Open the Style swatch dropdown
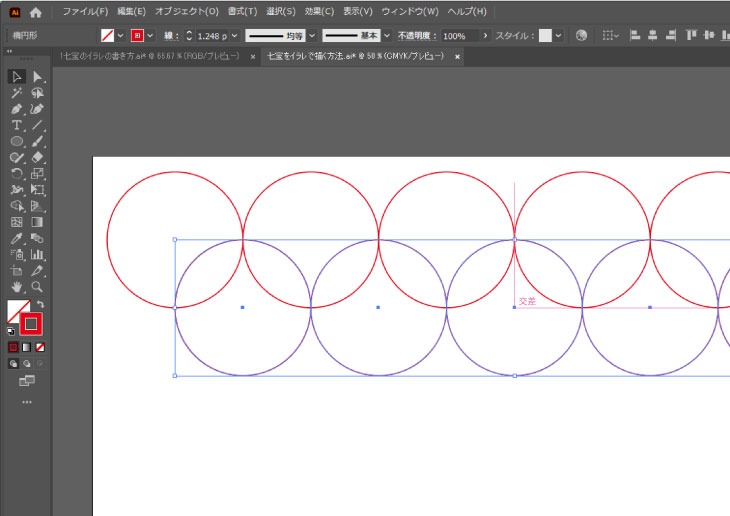 point(560,35)
